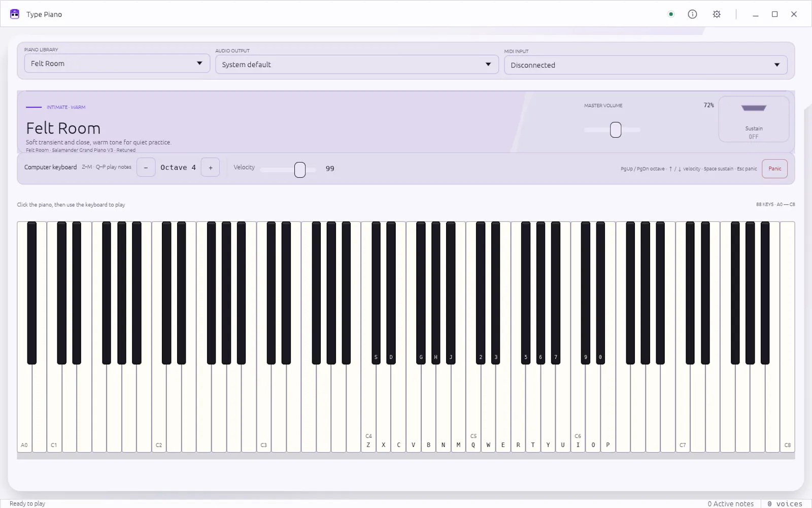
Task: Click the Panic button
Action: 774,169
